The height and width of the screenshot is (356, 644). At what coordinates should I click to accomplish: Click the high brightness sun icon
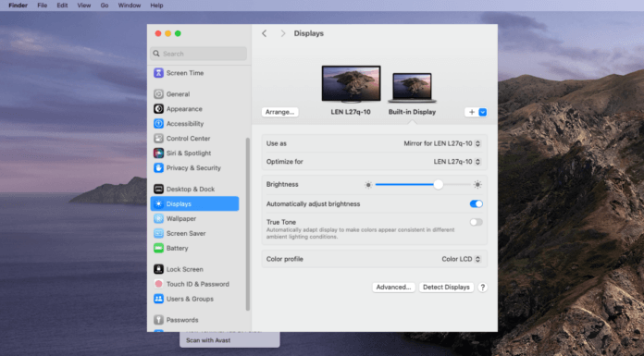[477, 185]
